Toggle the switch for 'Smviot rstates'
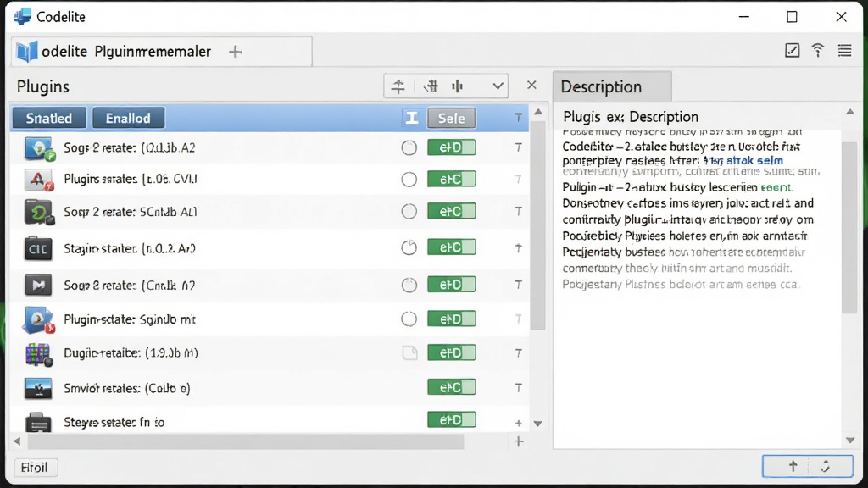Viewport: 868px width, 488px height. click(451, 387)
